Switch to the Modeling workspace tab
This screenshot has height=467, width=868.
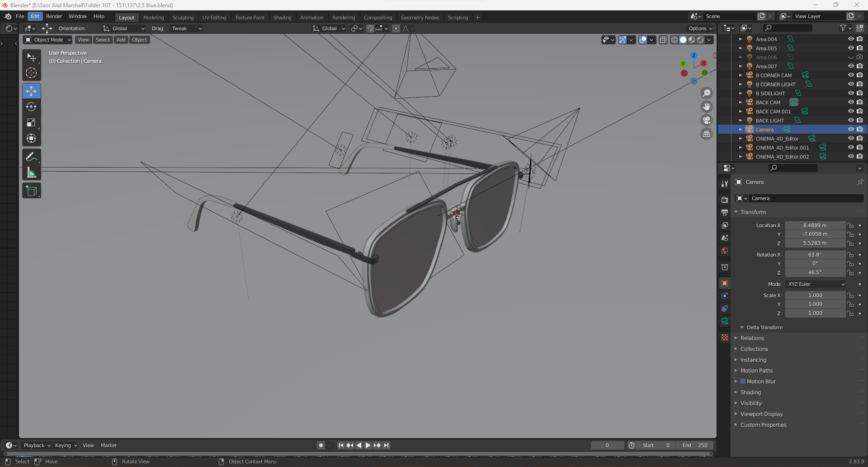tap(153, 18)
